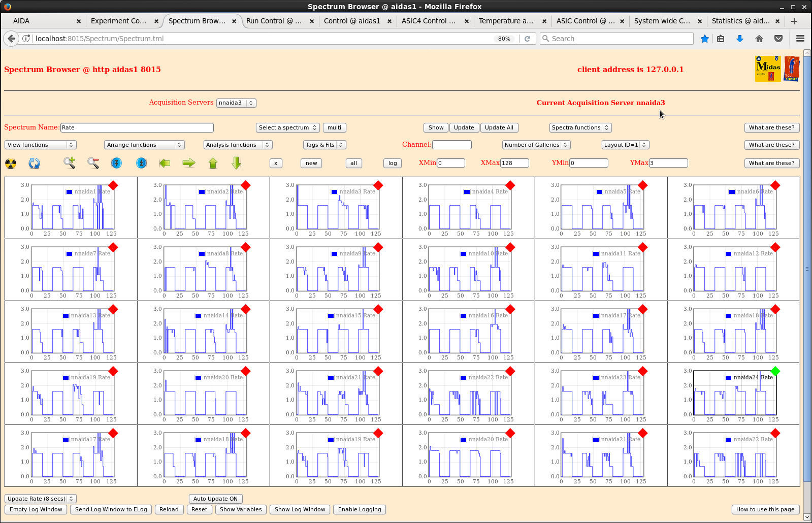Screen dimensions: 812x523
Task: Click the multi button
Action: pyautogui.click(x=335, y=127)
